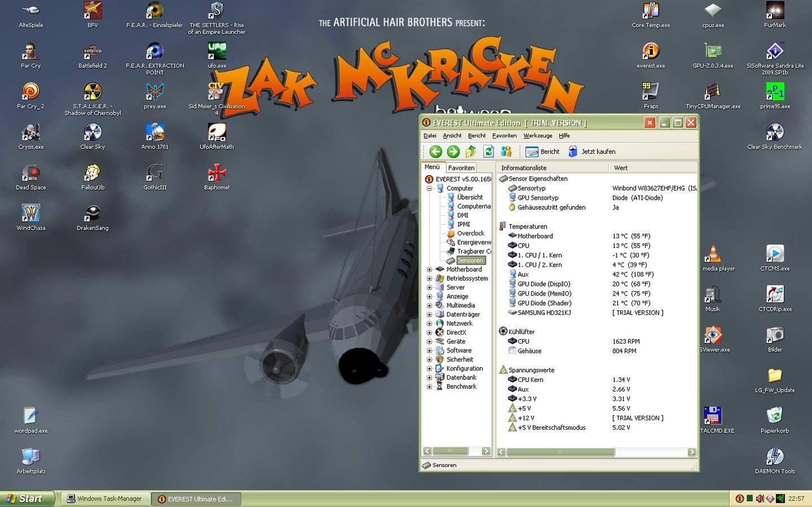Click the DAEMON Tools desktop icon
Image resolution: width=812 pixels, height=507 pixels.
point(775,461)
